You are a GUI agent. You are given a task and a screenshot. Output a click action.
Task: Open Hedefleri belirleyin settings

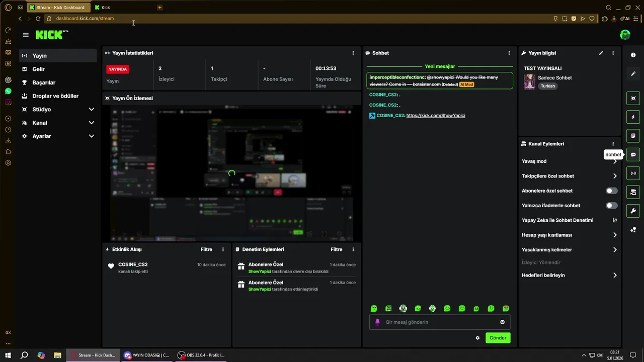click(569, 276)
